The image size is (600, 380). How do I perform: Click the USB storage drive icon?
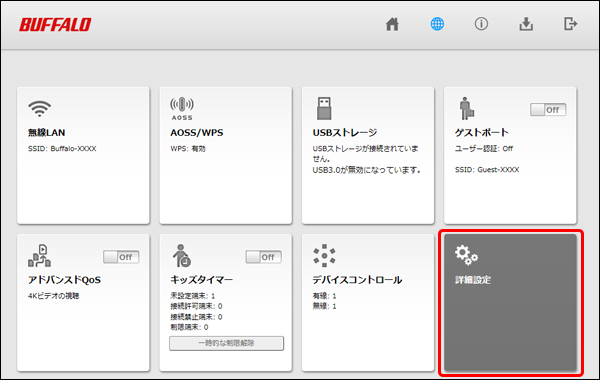tap(324, 108)
